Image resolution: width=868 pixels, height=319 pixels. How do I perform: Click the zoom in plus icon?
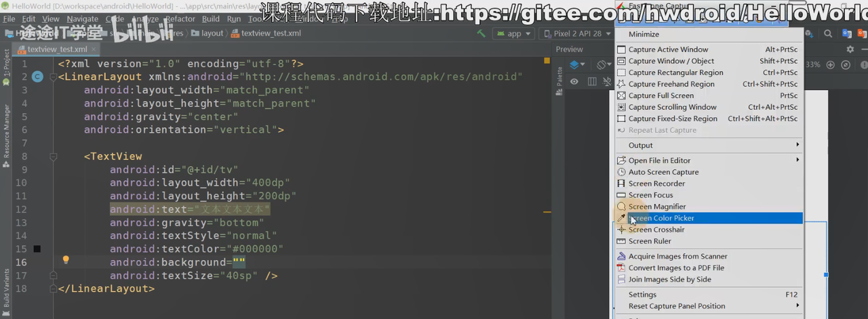coord(830,65)
